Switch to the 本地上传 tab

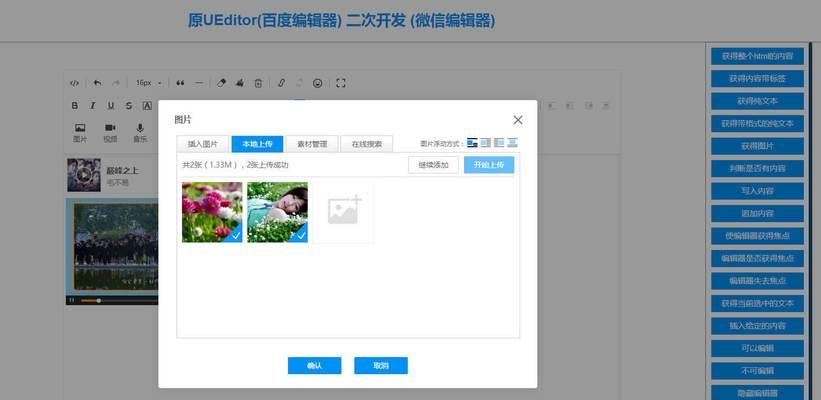coord(257,144)
